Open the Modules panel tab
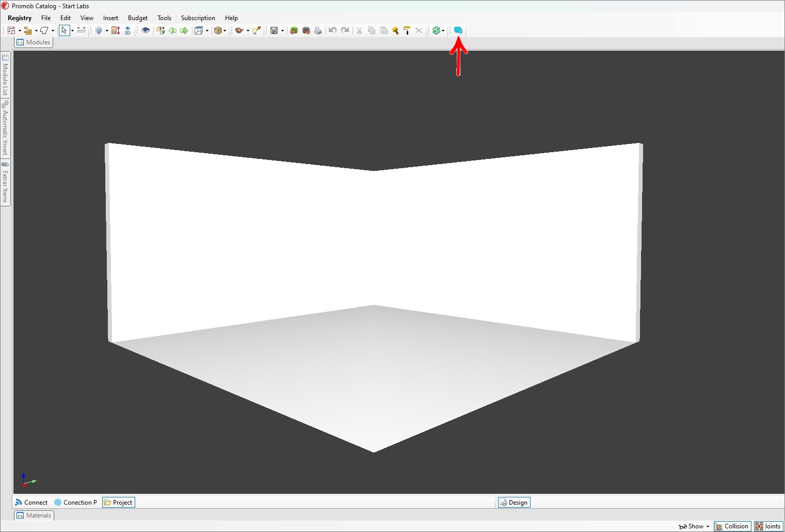Image resolution: width=785 pixels, height=532 pixels. click(x=34, y=42)
